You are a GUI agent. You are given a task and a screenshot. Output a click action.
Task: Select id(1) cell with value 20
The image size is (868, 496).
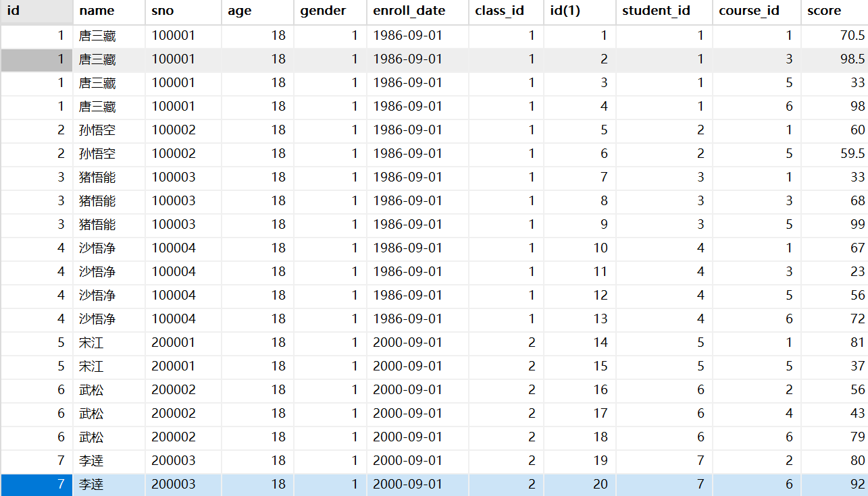[x=580, y=485]
